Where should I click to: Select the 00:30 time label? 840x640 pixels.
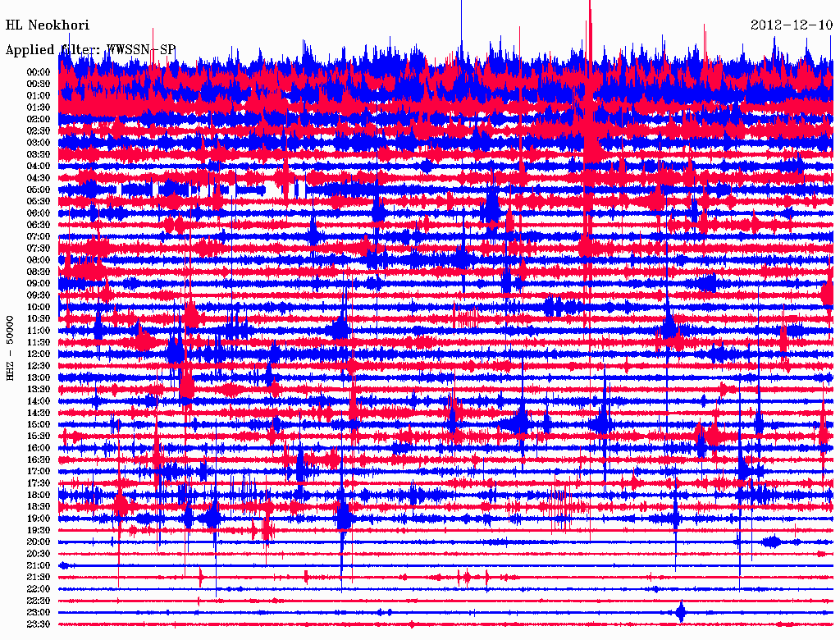tap(38, 84)
